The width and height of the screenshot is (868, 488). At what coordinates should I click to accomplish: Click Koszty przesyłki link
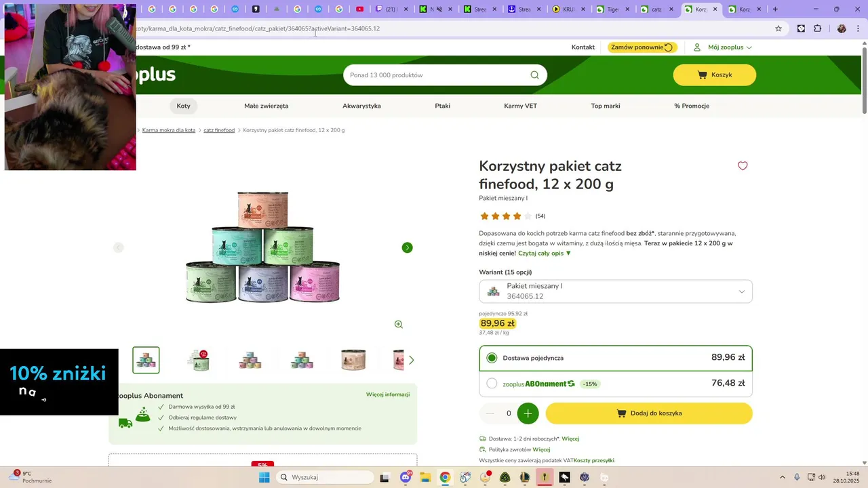click(x=594, y=460)
